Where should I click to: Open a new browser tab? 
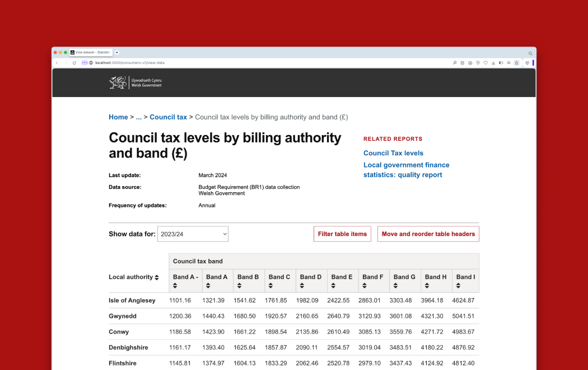click(116, 52)
